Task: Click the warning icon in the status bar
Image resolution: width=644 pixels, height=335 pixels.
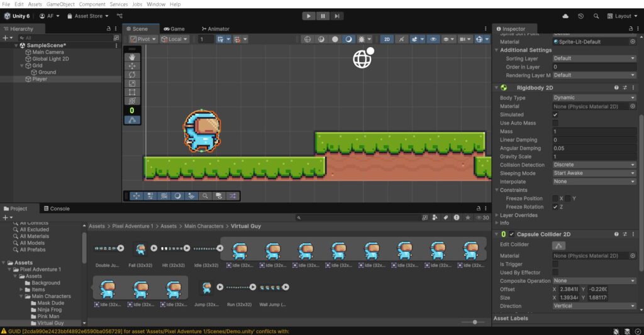Action: tap(4, 331)
